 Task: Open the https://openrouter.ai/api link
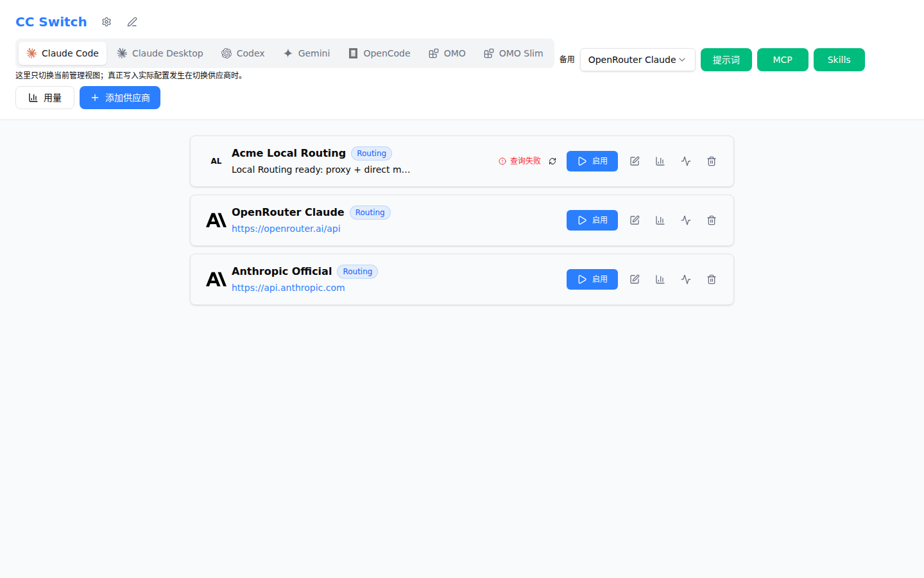pos(286,229)
